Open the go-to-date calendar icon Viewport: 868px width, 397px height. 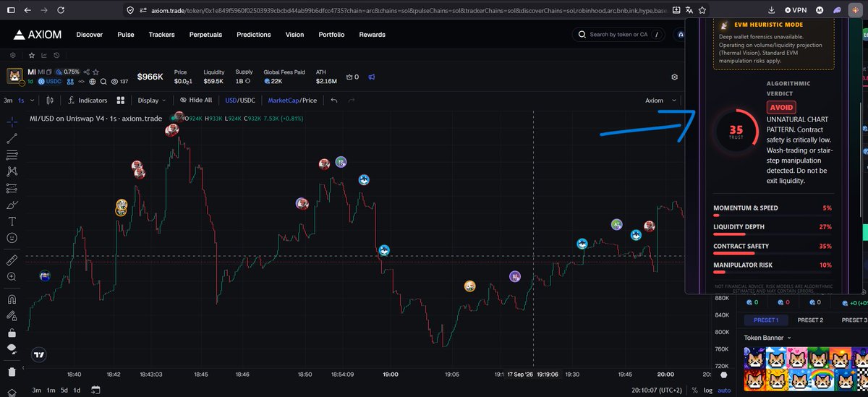[95, 390]
